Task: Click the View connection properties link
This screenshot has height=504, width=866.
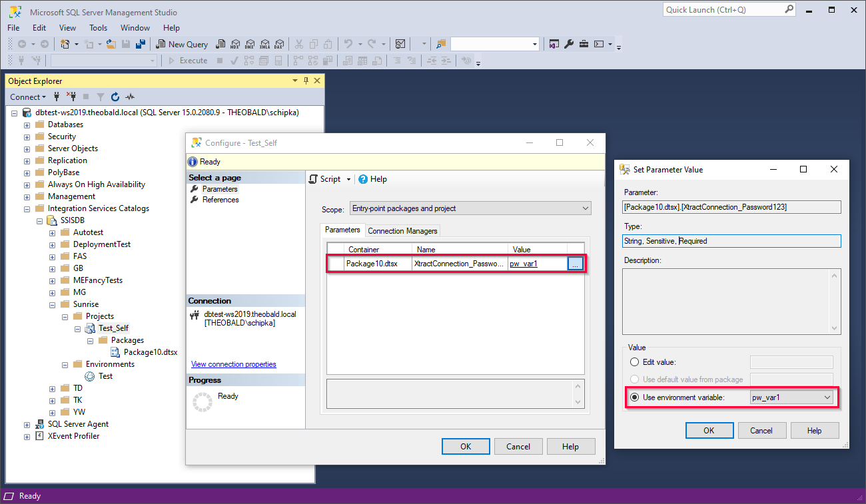Action: pos(233,364)
